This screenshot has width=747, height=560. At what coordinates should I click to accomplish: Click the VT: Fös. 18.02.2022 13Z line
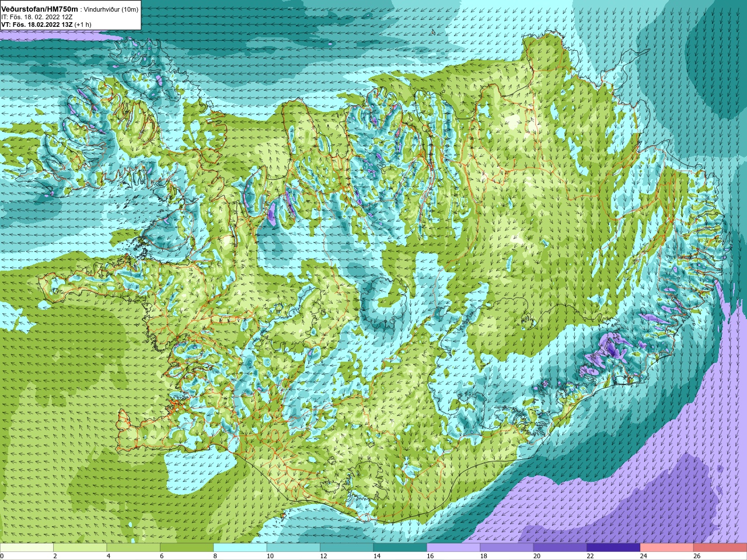click(x=37, y=24)
